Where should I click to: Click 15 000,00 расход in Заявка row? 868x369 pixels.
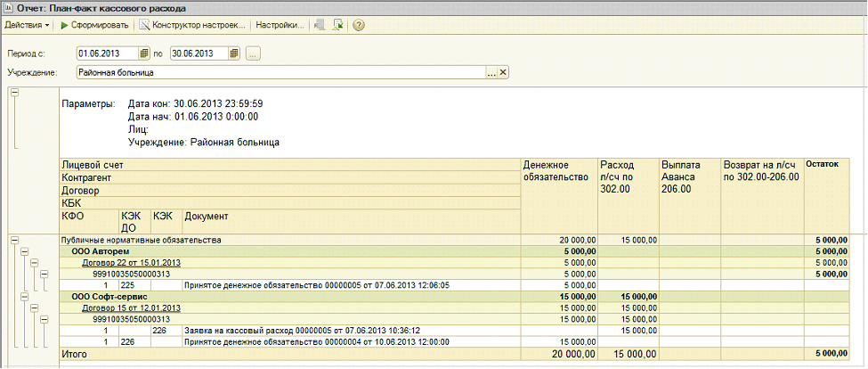pyautogui.click(x=638, y=331)
